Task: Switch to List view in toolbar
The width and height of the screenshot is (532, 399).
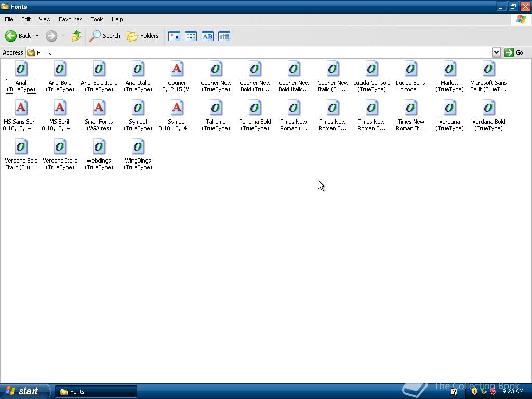Action: point(191,36)
